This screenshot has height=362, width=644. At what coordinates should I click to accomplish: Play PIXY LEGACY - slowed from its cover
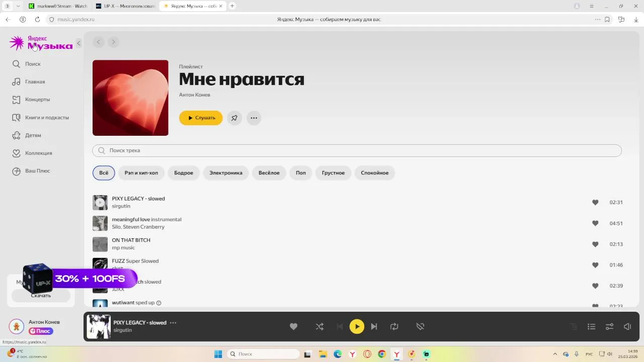tap(100, 203)
